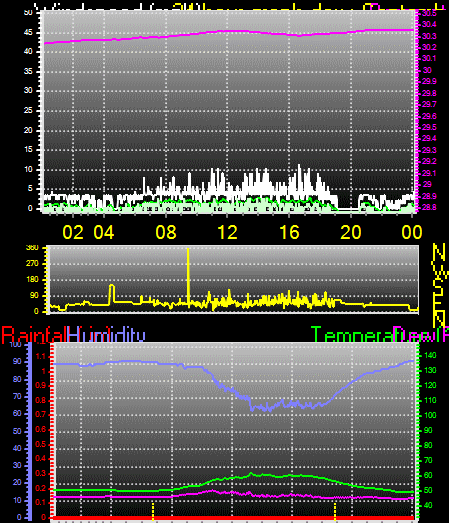Select the 100 value on blue humidity axis

click(x=15, y=344)
